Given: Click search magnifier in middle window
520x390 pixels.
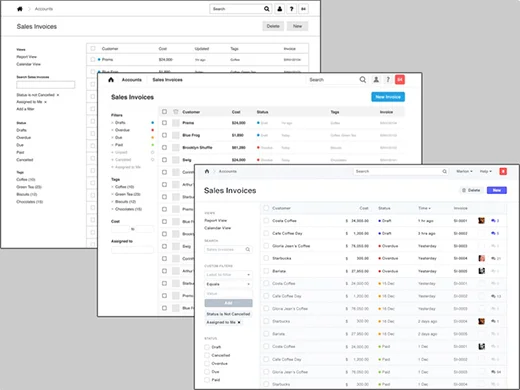Looking at the screenshot, I should pos(363,80).
